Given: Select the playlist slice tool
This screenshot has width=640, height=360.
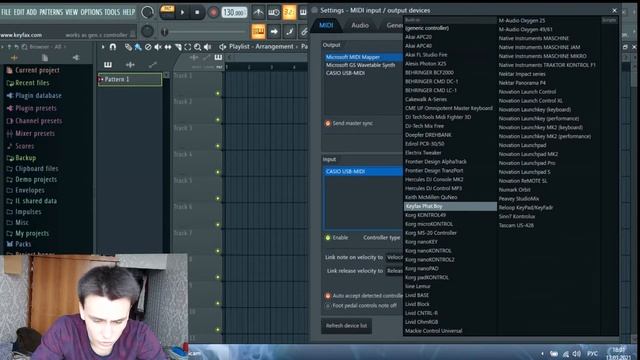Looking at the screenshot, I should click(178, 47).
